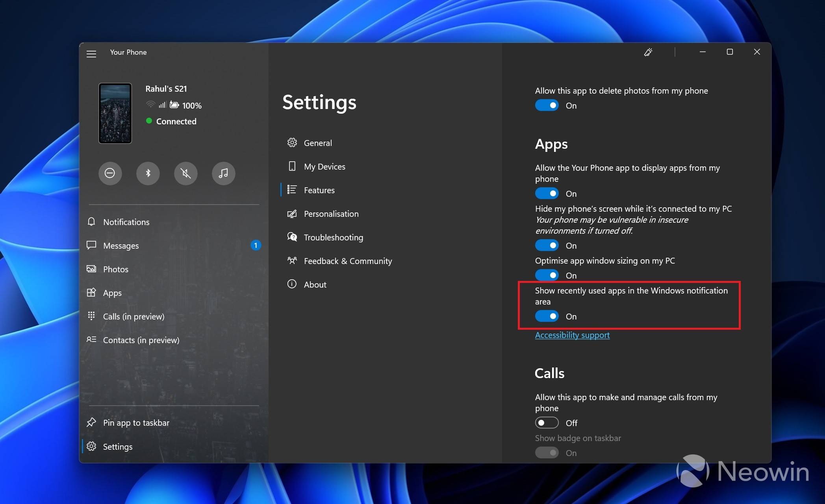Image resolution: width=825 pixels, height=504 pixels.
Task: Click the feedback pen icon in title bar
Action: click(x=648, y=52)
